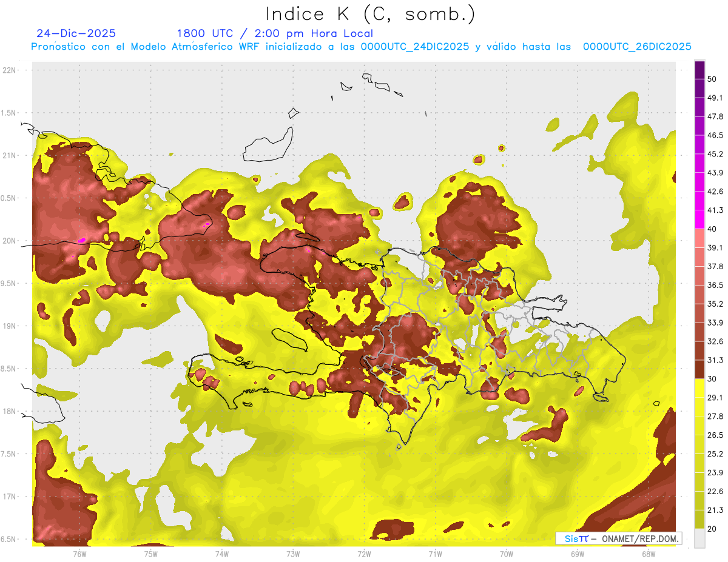This screenshot has width=728, height=562.
Task: Click the legend value '36.5'
Action: [x=715, y=285]
